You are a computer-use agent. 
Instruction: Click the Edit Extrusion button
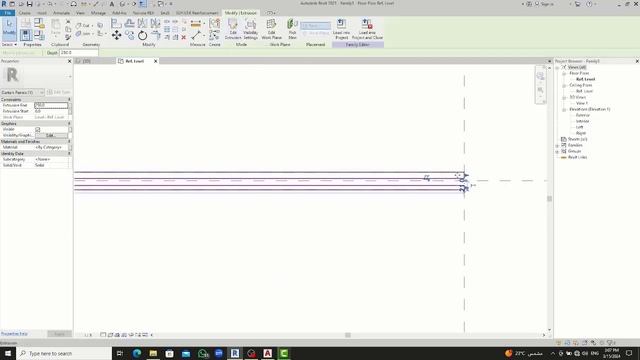click(233, 29)
